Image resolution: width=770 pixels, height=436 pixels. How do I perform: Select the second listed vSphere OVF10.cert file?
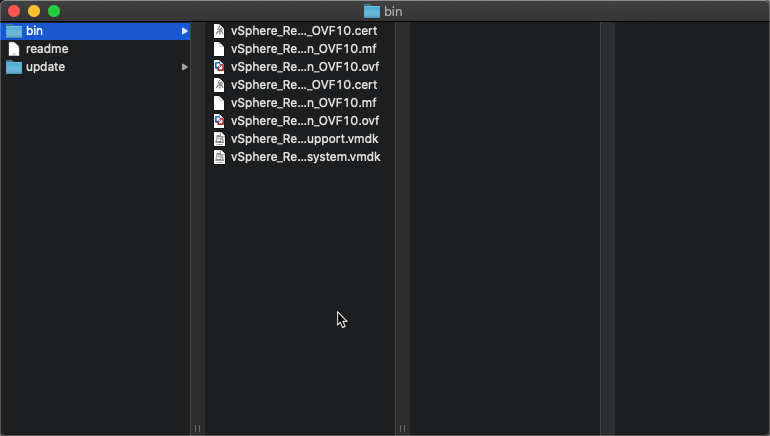click(304, 85)
